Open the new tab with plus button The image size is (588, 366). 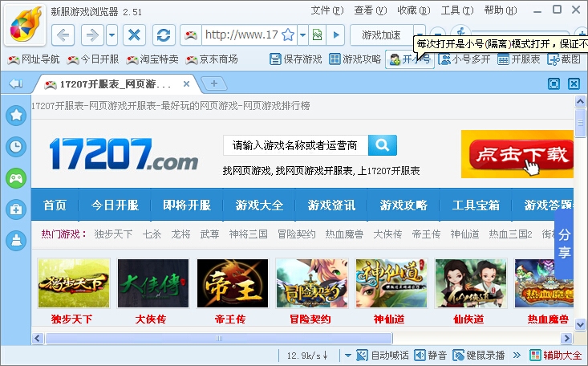click(x=213, y=83)
